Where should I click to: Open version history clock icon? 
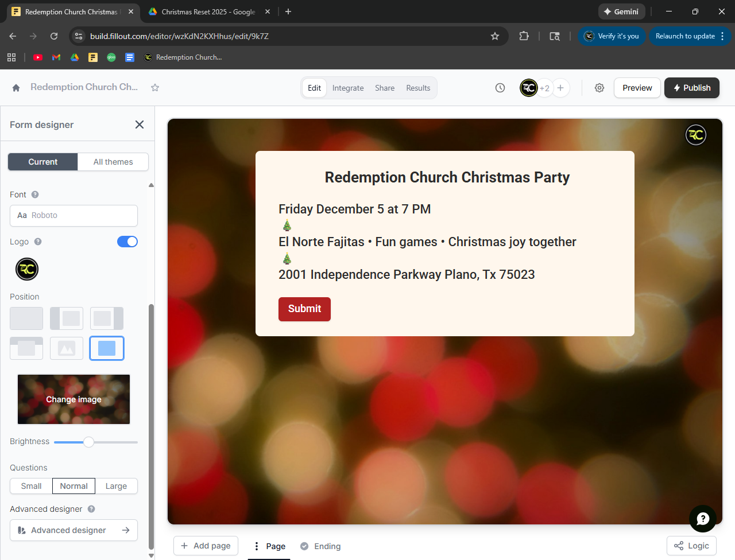(500, 88)
